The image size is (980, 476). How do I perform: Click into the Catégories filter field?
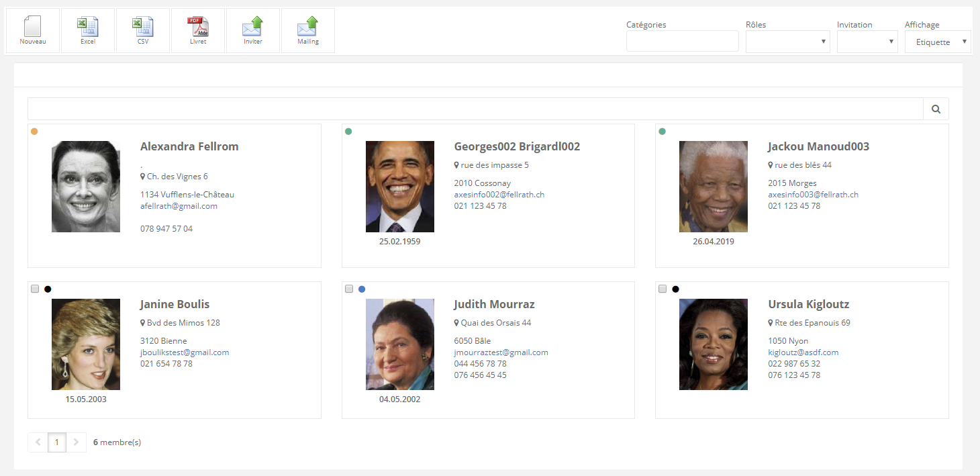pyautogui.click(x=682, y=42)
